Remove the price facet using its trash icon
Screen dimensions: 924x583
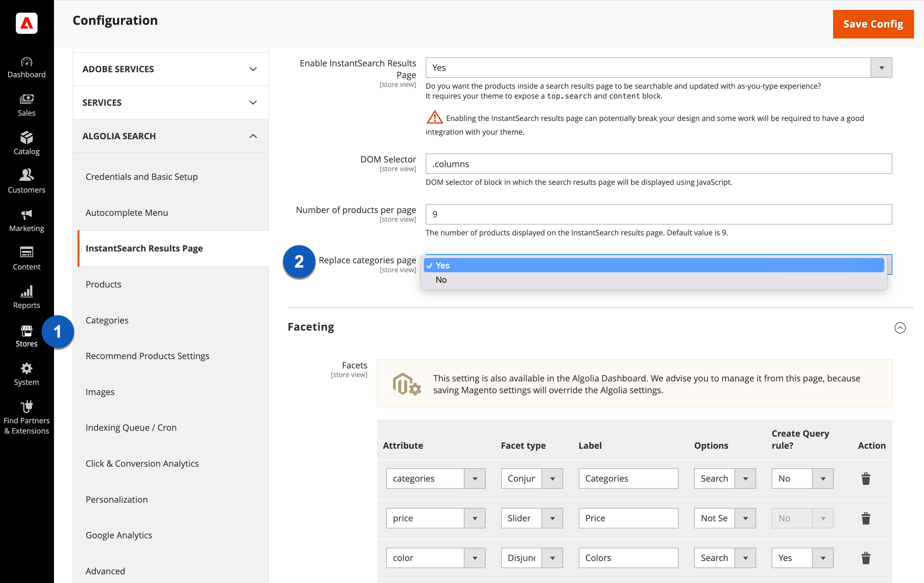coord(866,518)
